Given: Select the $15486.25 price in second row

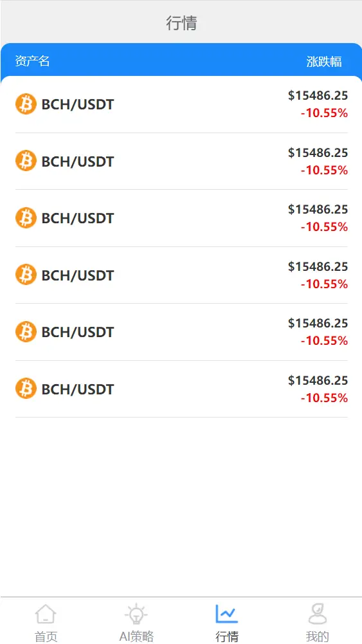Looking at the screenshot, I should (318, 152).
